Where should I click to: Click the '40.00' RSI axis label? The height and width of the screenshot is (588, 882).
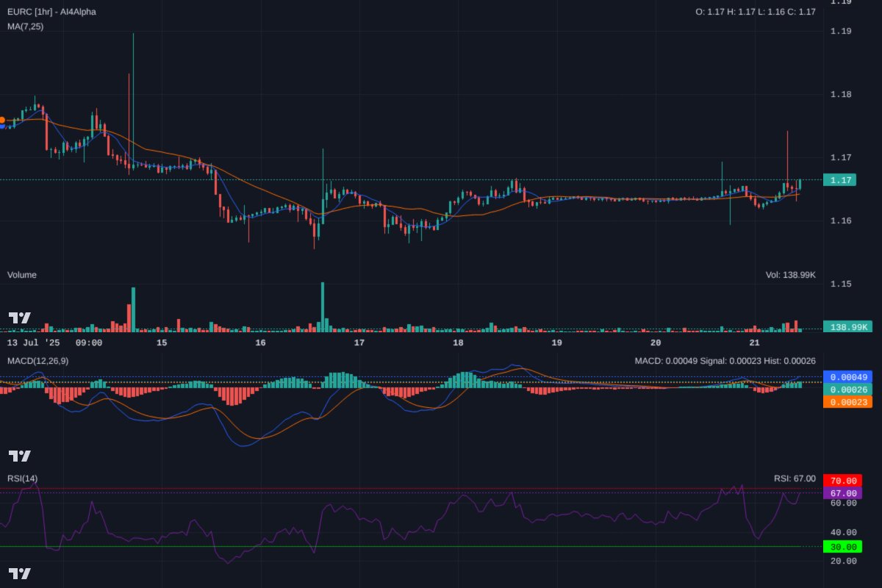[x=844, y=532]
